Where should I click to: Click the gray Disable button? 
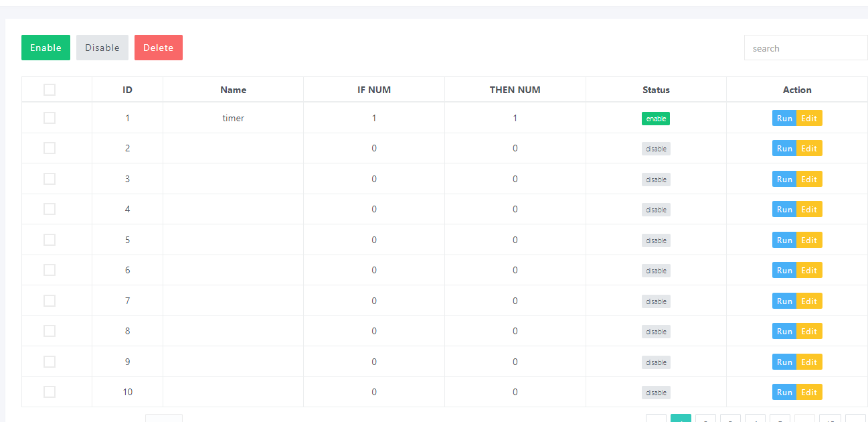coord(102,48)
